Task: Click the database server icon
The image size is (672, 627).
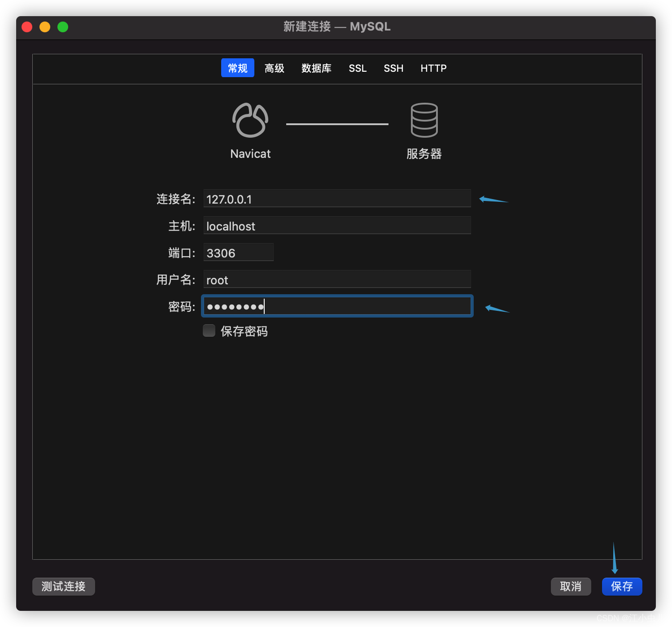Action: [424, 120]
